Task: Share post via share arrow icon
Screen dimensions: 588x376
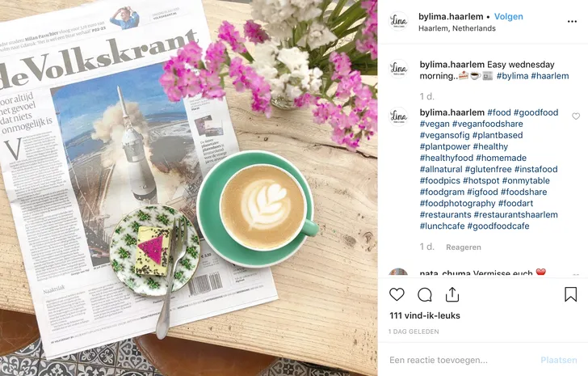Action: coord(452,294)
